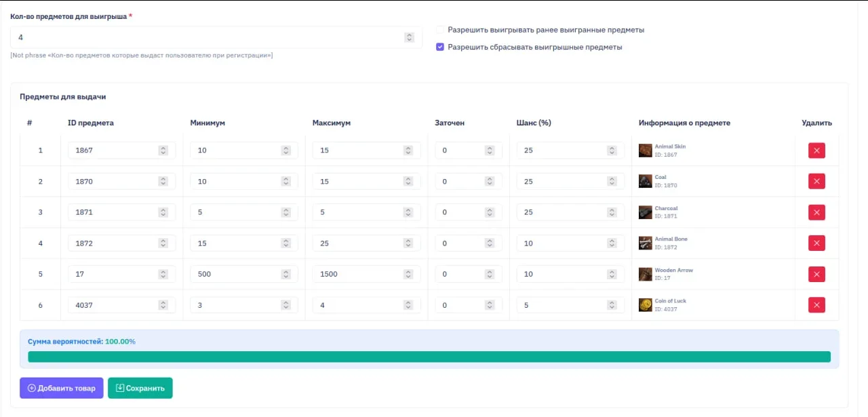Click the green probability sum bar
Screen dimensions: 868x417
tap(429, 357)
